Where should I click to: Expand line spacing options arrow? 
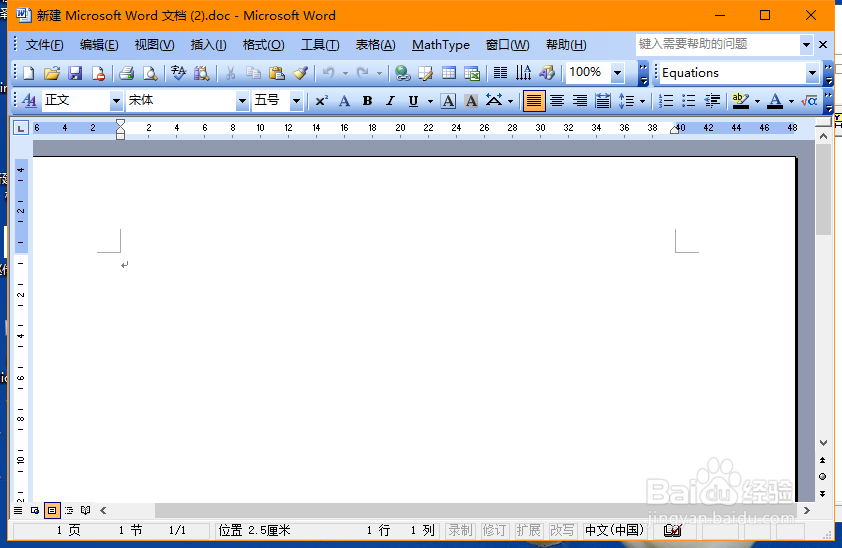coord(642,101)
